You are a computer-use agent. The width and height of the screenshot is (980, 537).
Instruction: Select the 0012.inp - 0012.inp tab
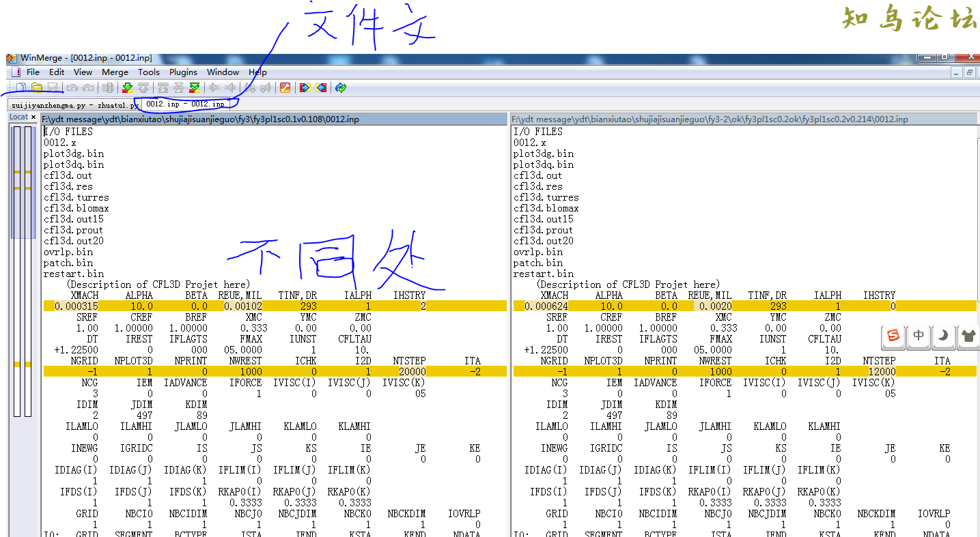click(185, 104)
